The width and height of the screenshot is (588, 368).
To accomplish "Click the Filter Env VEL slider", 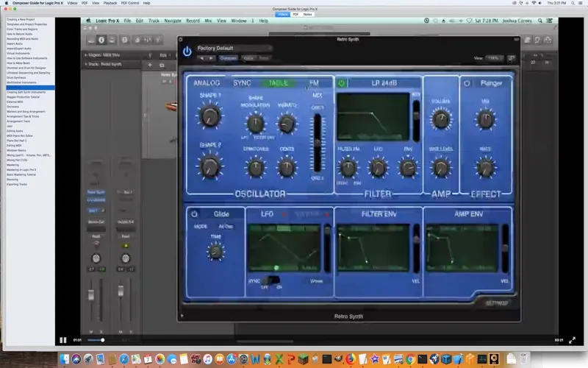I will point(416,249).
